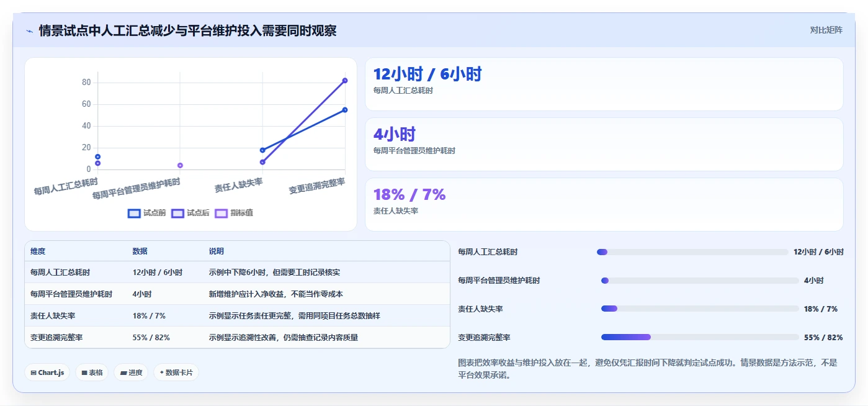The image size is (868, 406).
Task: Click the 每周人工汇总耗时 progress bar
Action: click(692, 252)
